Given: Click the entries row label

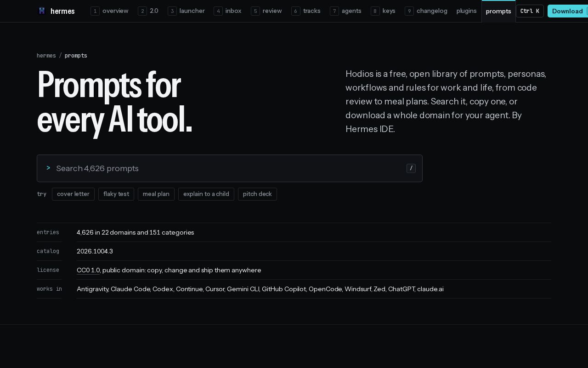Looking at the screenshot, I should point(48,232).
